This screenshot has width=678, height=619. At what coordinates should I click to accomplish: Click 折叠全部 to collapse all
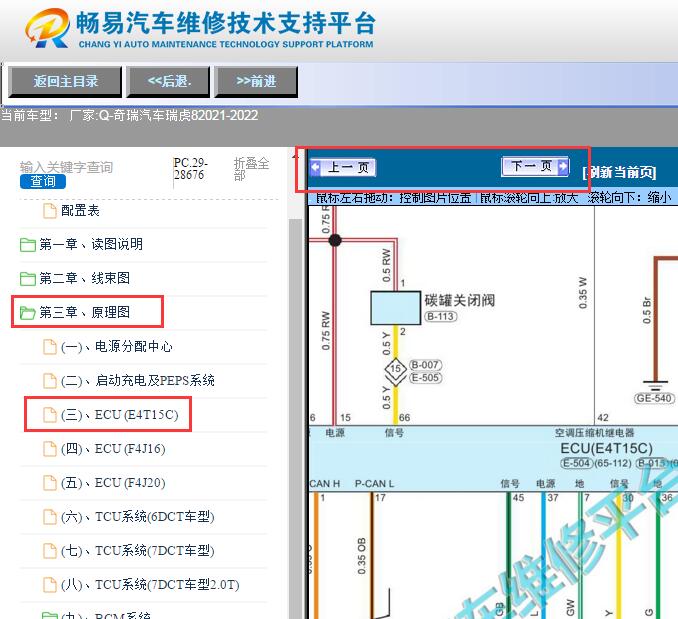[x=251, y=169]
